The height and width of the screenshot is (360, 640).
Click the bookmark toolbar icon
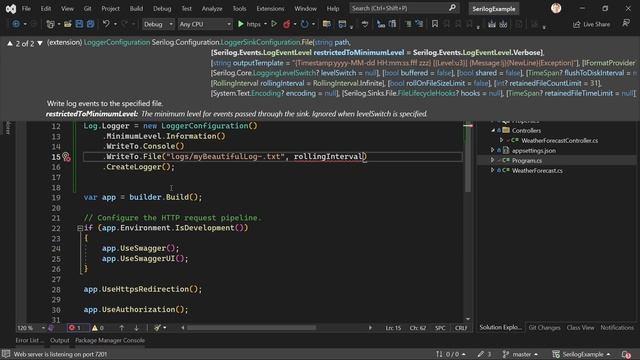(x=435, y=24)
